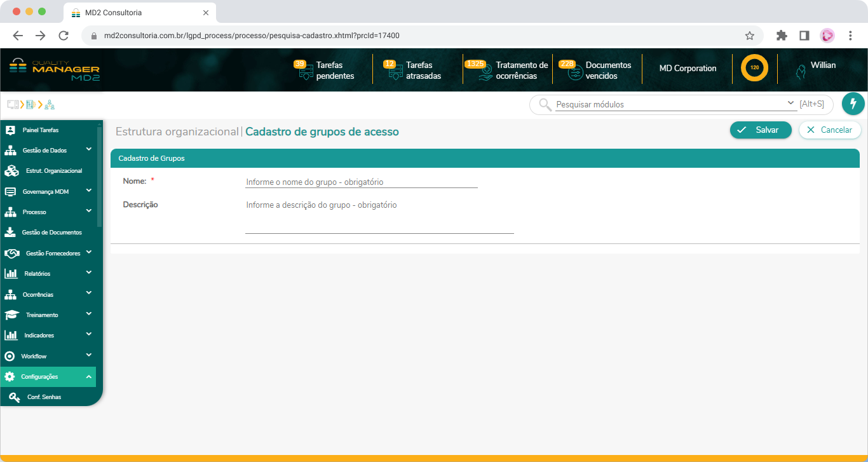Click the Cancelar button
Viewport: 868px width, 462px height.
830,129
